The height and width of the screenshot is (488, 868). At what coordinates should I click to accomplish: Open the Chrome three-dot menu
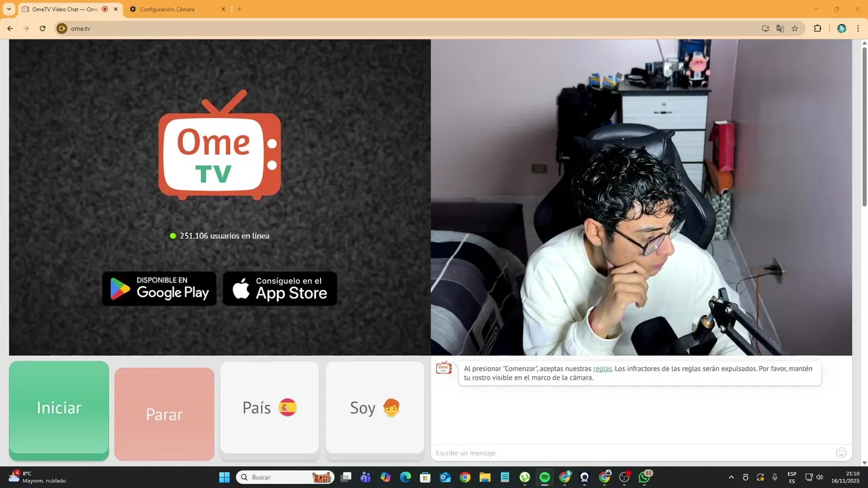click(x=858, y=28)
